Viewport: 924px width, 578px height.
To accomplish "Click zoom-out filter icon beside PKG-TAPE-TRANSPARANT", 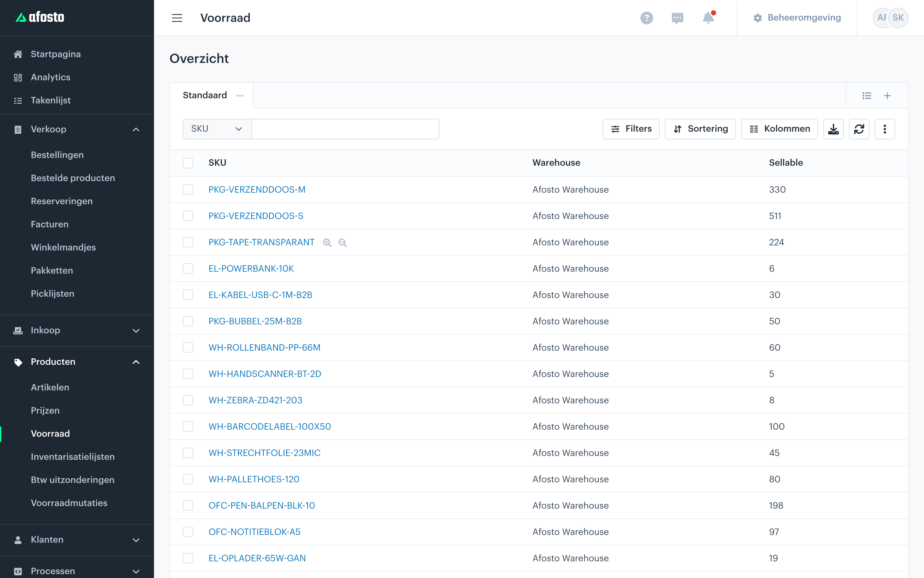I will [342, 243].
